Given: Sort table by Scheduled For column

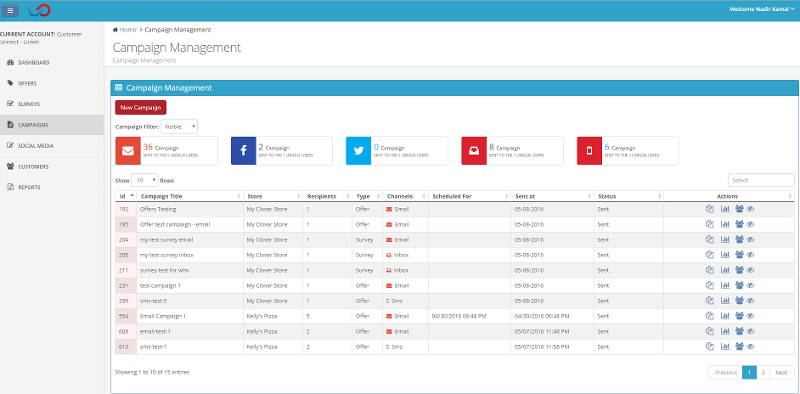Looking at the screenshot, I should click(x=469, y=196).
